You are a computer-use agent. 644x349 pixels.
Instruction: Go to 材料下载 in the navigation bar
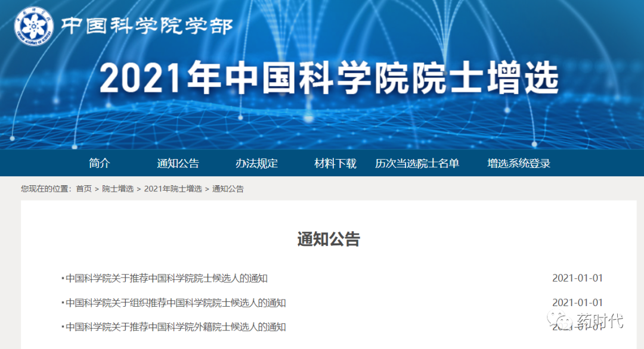[335, 163]
